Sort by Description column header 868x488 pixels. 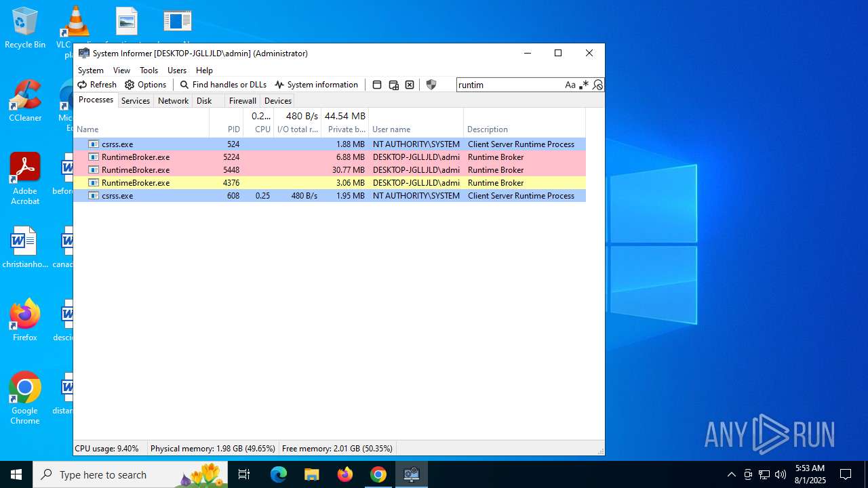(524, 123)
